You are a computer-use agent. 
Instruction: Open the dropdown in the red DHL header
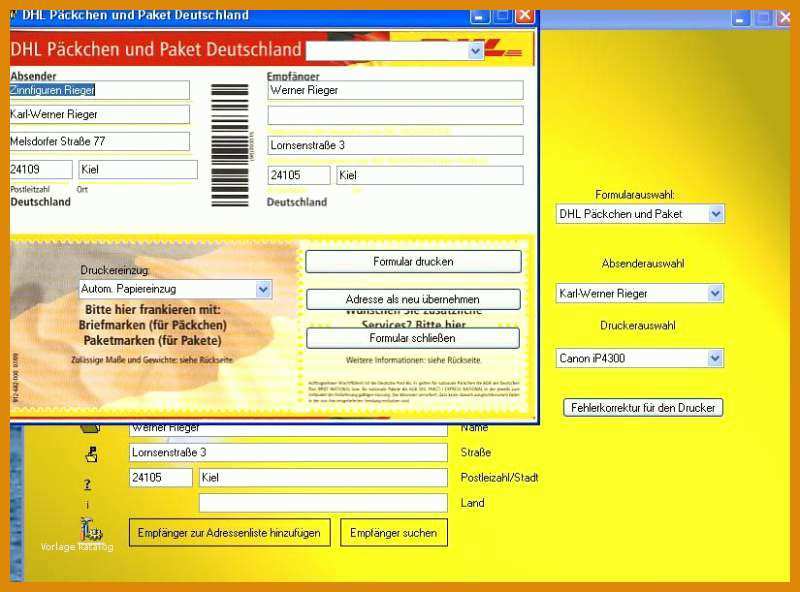click(x=476, y=51)
